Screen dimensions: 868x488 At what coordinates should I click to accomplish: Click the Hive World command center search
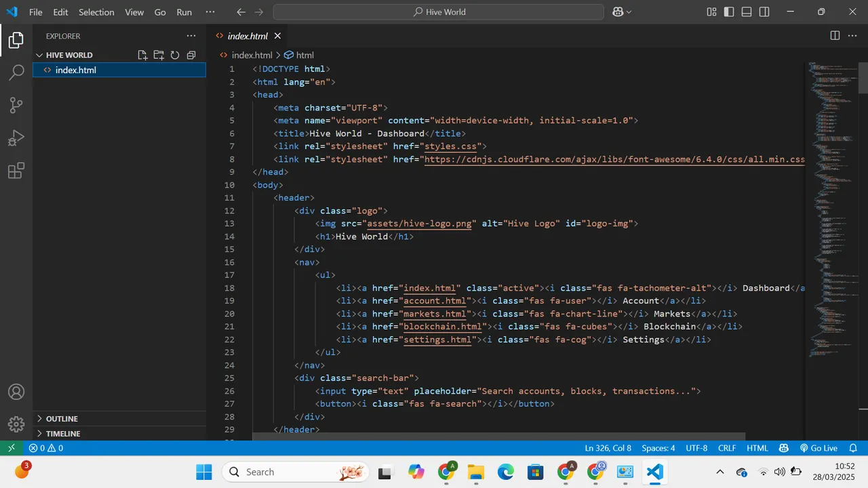439,12
